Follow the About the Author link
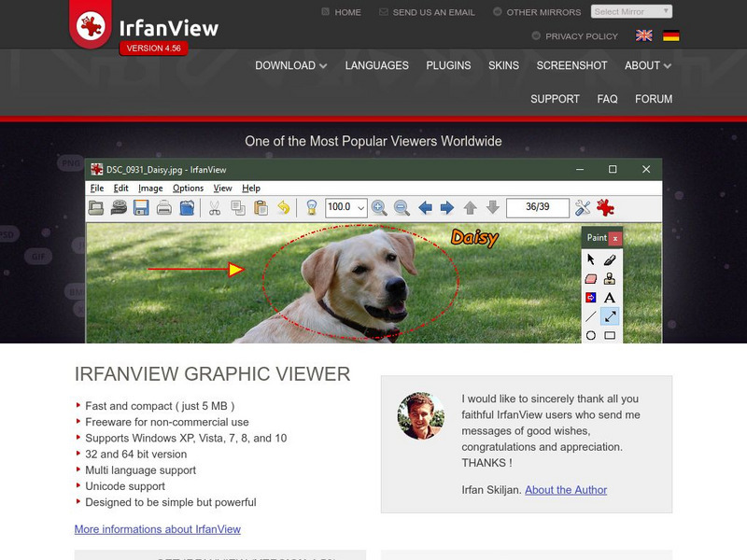 [x=566, y=490]
